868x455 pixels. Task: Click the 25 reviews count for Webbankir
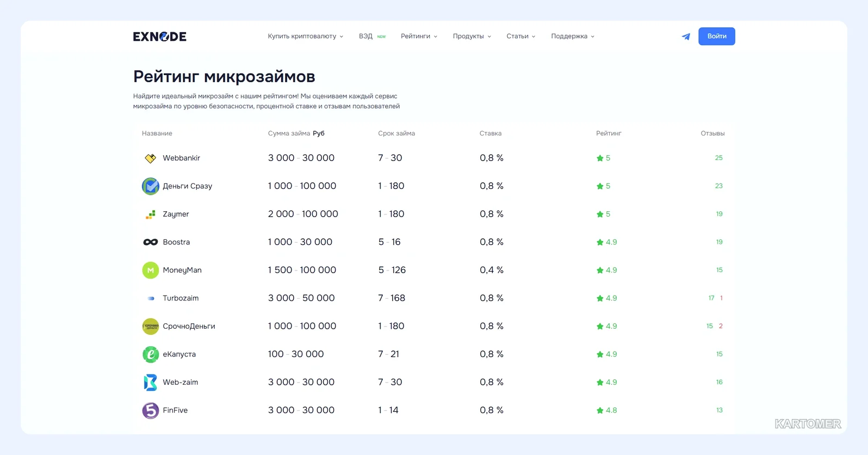coord(719,158)
